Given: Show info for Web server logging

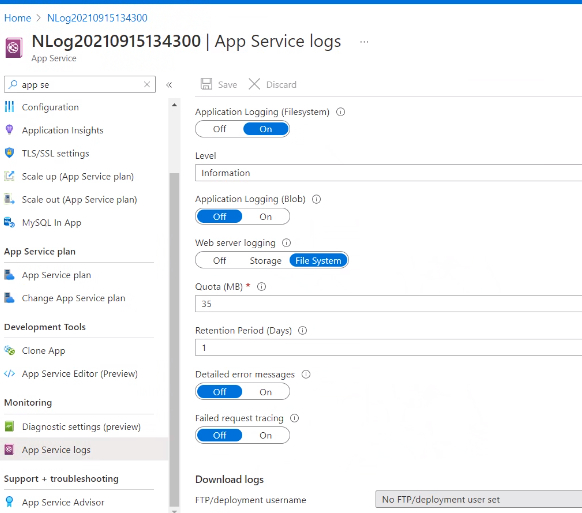Looking at the screenshot, I should point(286,243).
